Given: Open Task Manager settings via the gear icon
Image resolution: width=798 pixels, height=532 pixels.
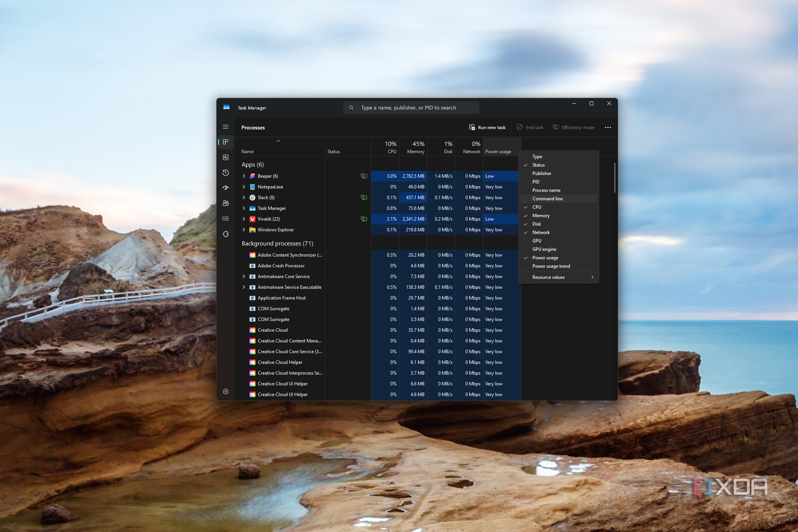Looking at the screenshot, I should [x=225, y=391].
